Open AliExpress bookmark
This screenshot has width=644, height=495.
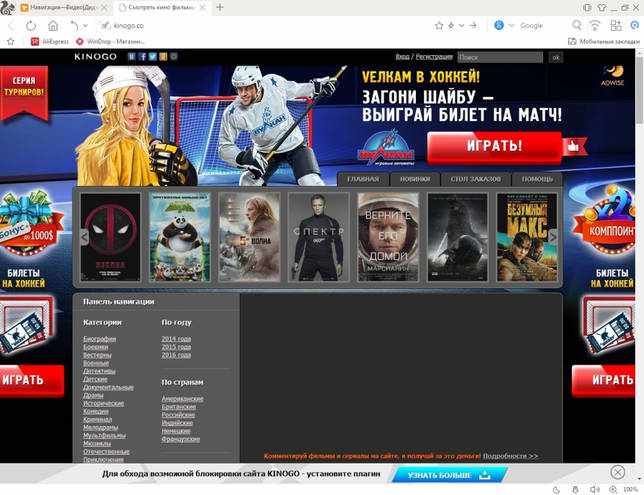click(x=50, y=41)
